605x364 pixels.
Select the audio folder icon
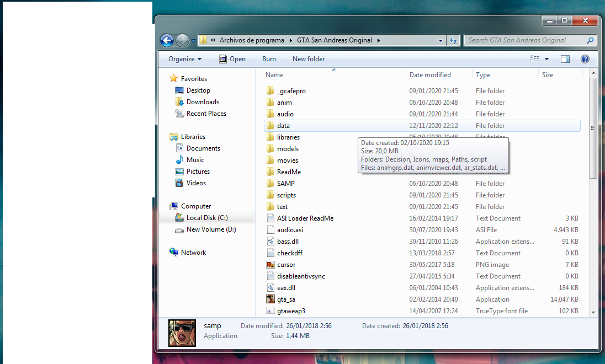coord(270,114)
